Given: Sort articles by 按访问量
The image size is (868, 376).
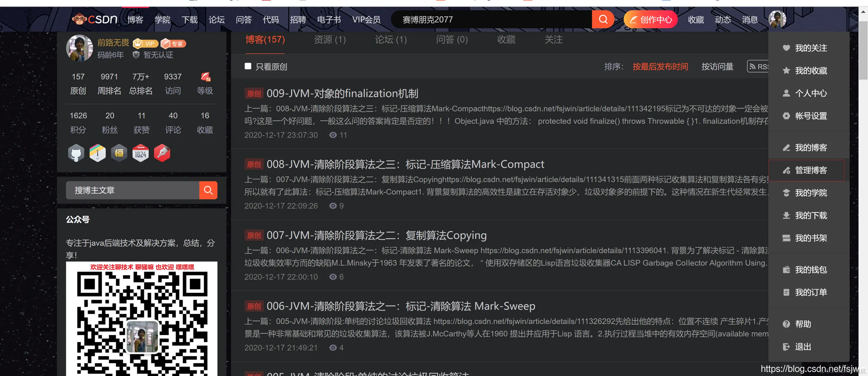Looking at the screenshot, I should (x=717, y=66).
